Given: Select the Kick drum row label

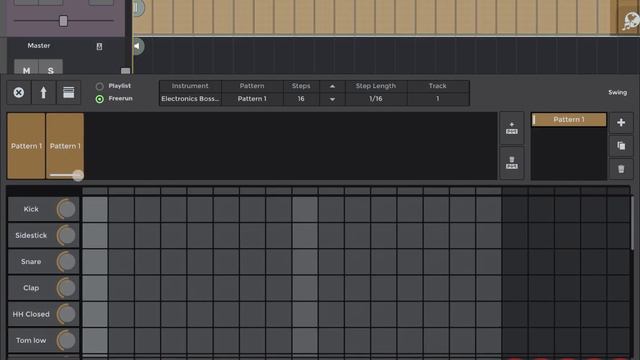Looking at the screenshot, I should coord(31,209).
